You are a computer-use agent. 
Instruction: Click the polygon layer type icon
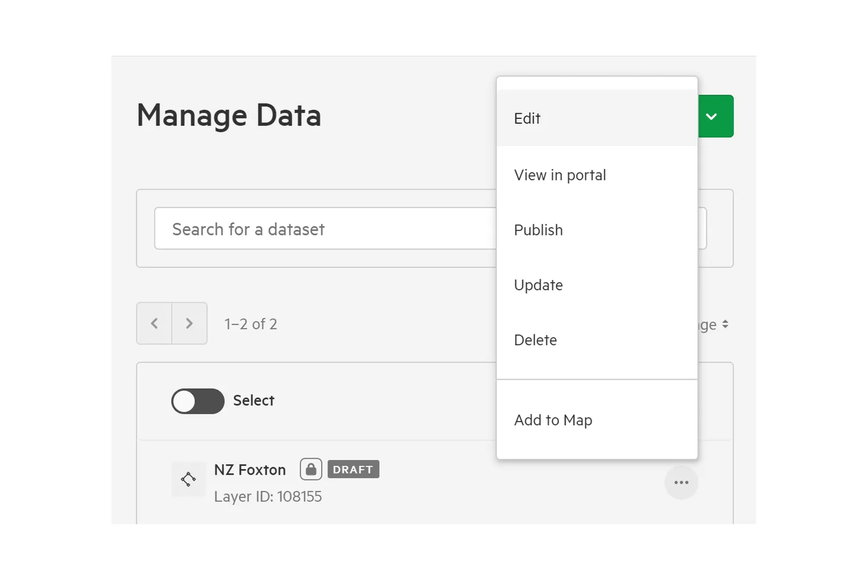(188, 480)
